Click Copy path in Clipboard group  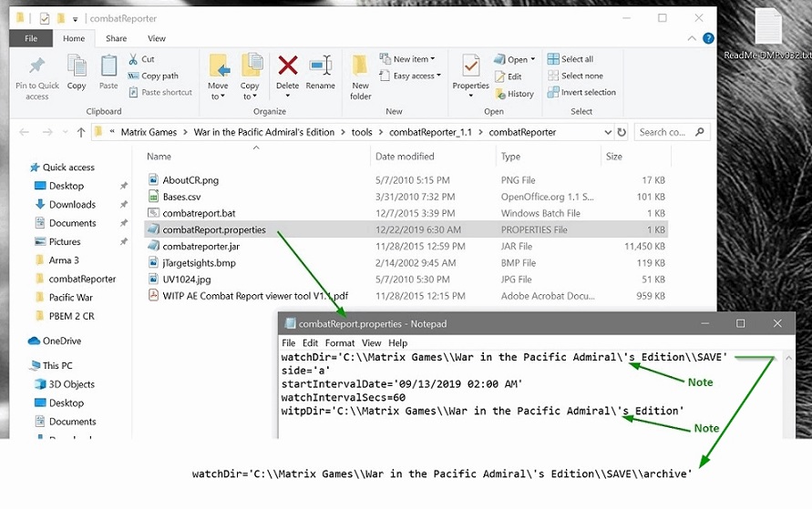click(153, 76)
